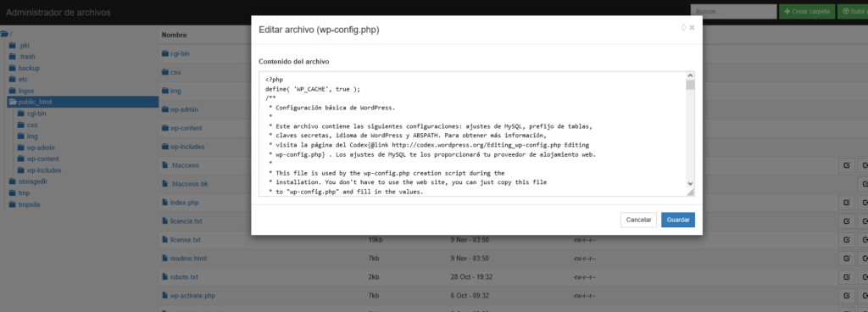Screen dimensions: 868x312
Task: Click the file icon beside readme.html
Action: (165, 259)
